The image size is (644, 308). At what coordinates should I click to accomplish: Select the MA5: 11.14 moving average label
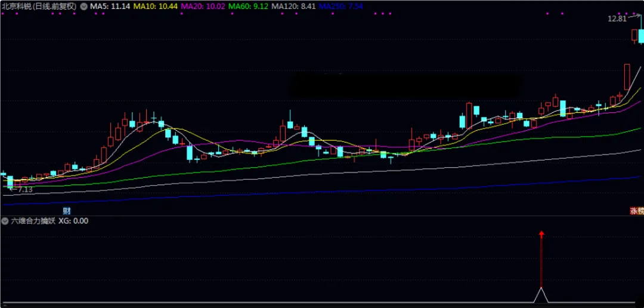tap(110, 7)
